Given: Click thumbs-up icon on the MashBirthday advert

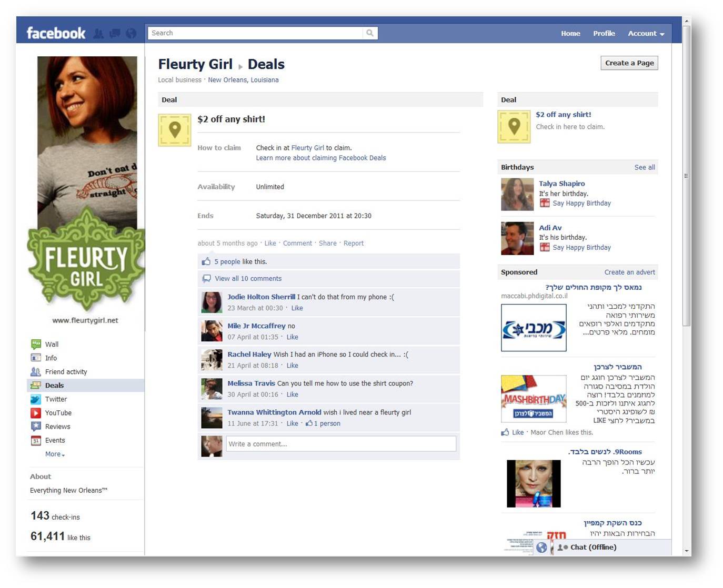Looking at the screenshot, I should point(505,432).
